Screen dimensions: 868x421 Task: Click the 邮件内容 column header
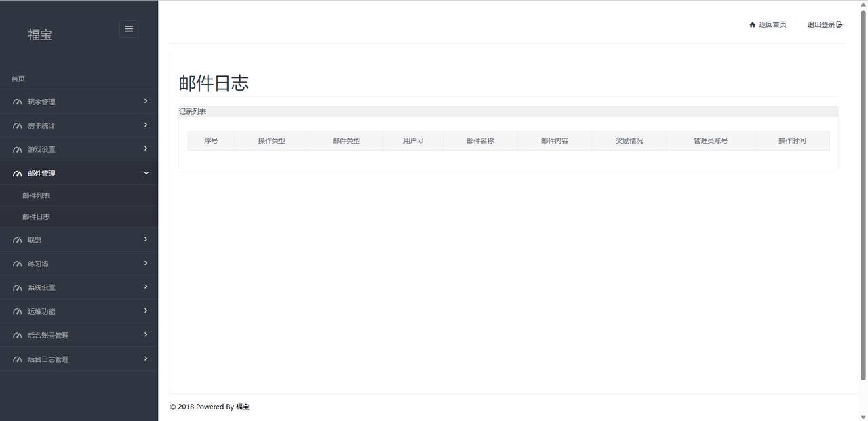point(555,141)
